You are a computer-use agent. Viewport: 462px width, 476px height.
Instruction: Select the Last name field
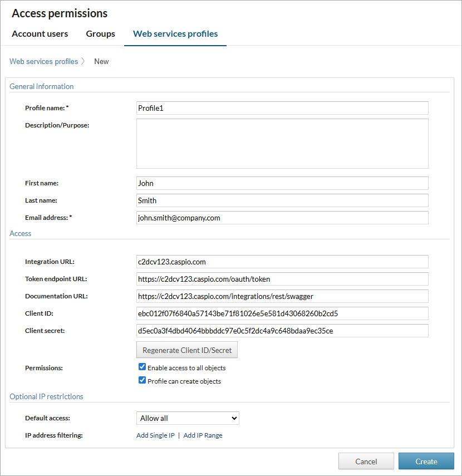coord(282,200)
